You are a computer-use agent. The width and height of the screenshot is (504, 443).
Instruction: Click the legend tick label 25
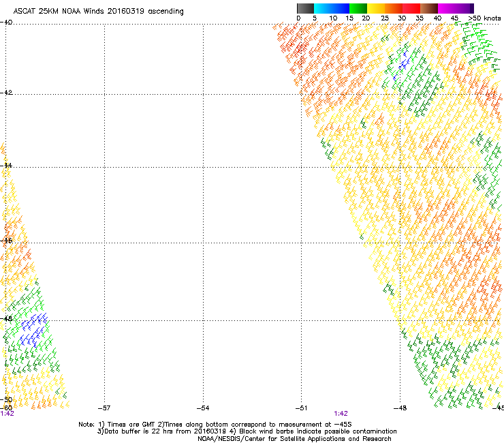(385, 18)
